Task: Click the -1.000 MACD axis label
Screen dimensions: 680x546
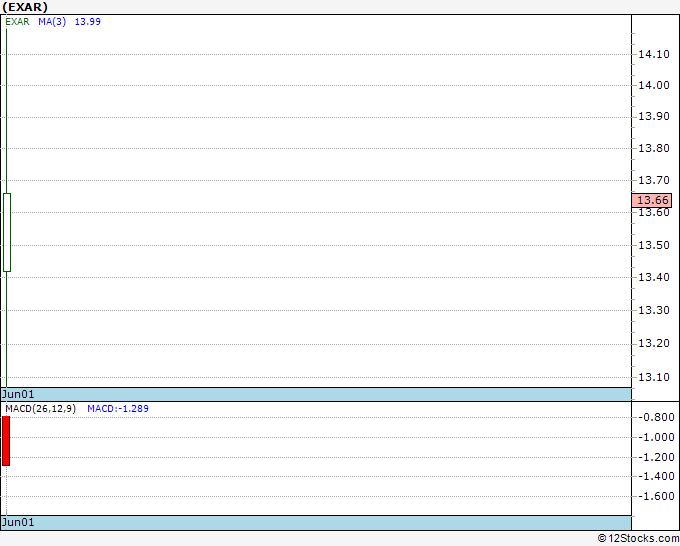Action: coord(656,437)
